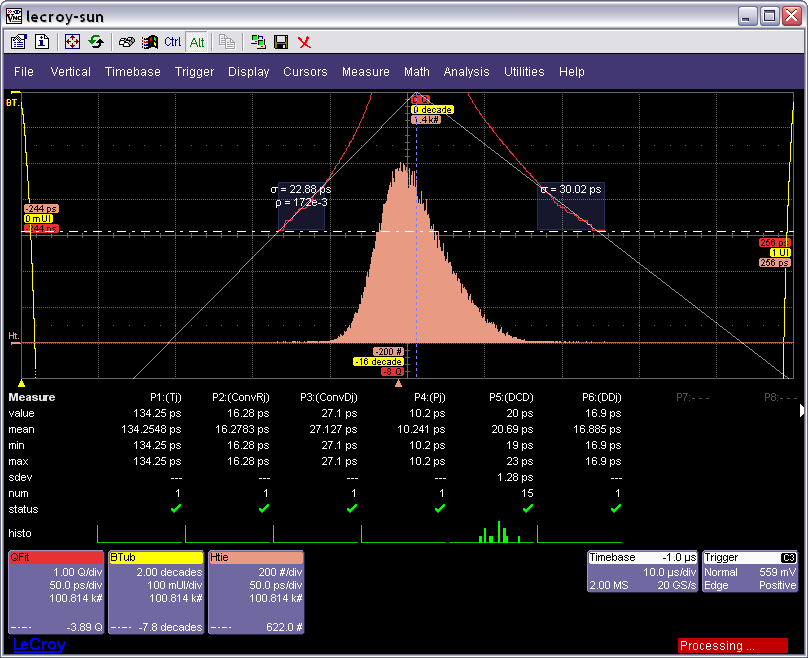This screenshot has height=658, width=808.
Task: Click the Ht. trace level label
Action: (x=13, y=336)
